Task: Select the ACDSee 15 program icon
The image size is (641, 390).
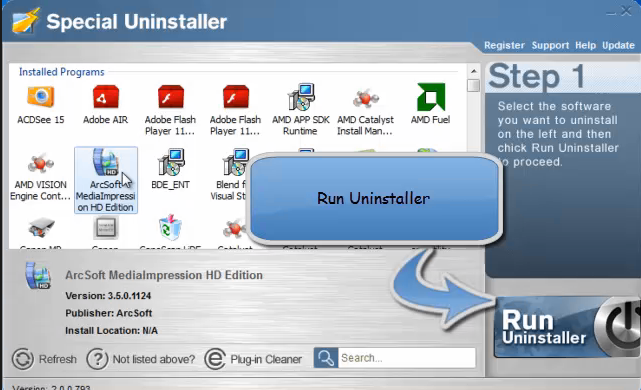Action: pyautogui.click(x=40, y=96)
